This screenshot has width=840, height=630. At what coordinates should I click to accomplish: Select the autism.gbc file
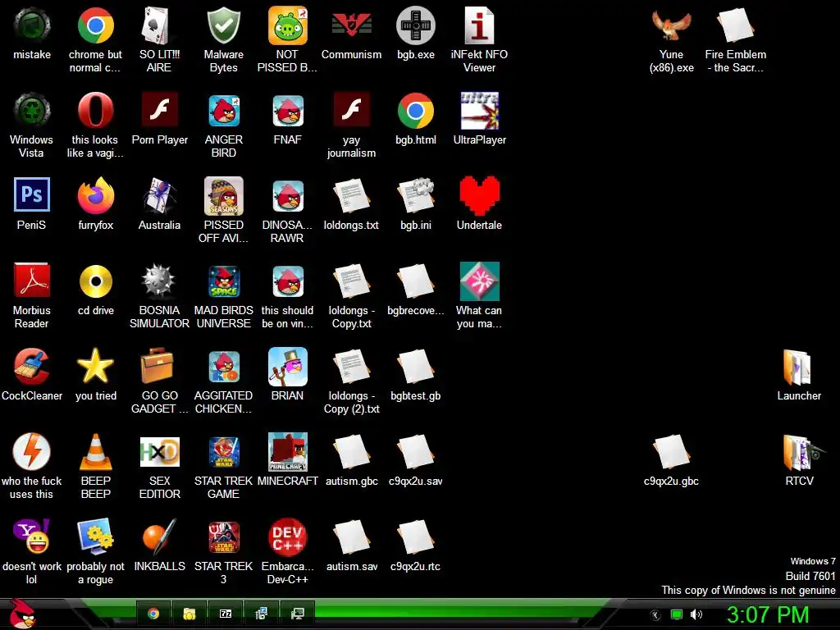pos(351,452)
